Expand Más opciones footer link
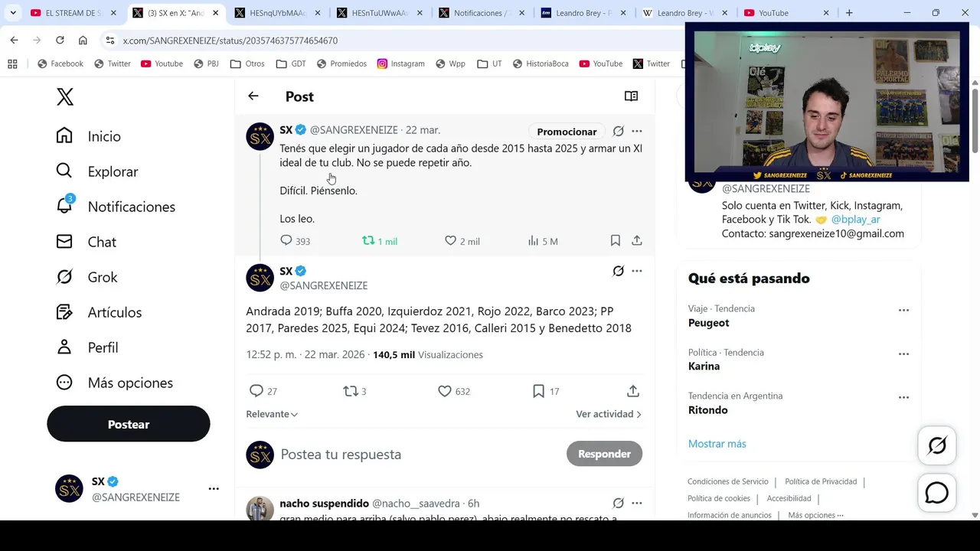 click(x=815, y=515)
